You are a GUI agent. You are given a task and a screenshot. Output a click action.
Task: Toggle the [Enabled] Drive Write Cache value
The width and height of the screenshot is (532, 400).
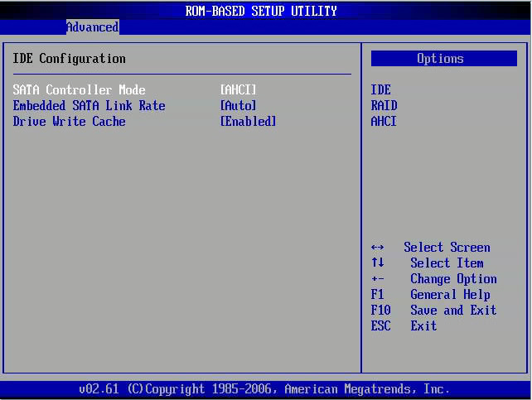tap(248, 121)
